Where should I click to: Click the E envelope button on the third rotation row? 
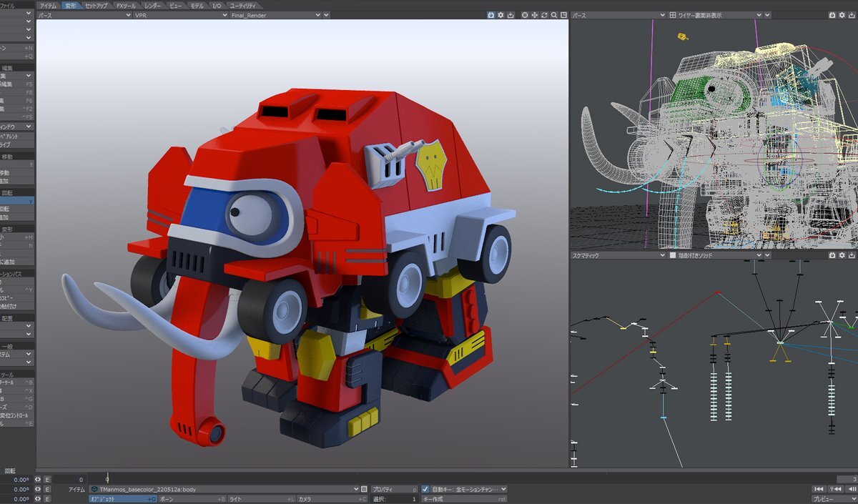point(47,499)
